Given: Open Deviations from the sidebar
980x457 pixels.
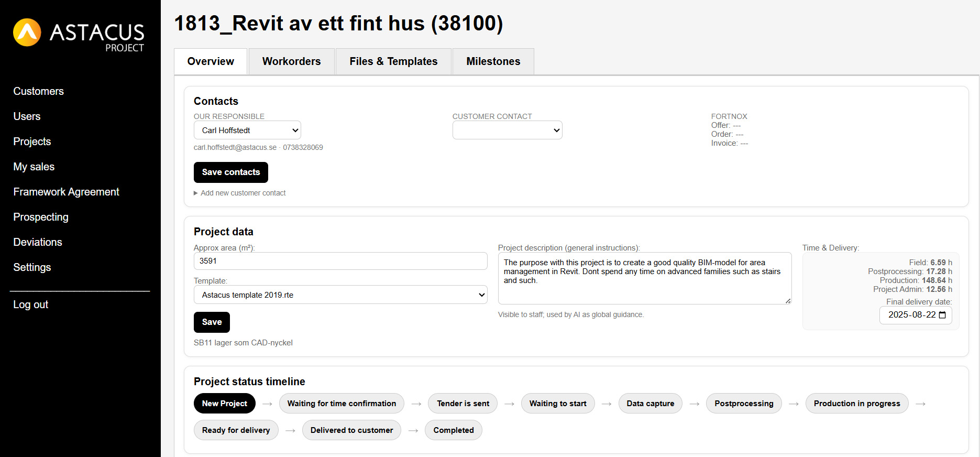Looking at the screenshot, I should coord(38,242).
